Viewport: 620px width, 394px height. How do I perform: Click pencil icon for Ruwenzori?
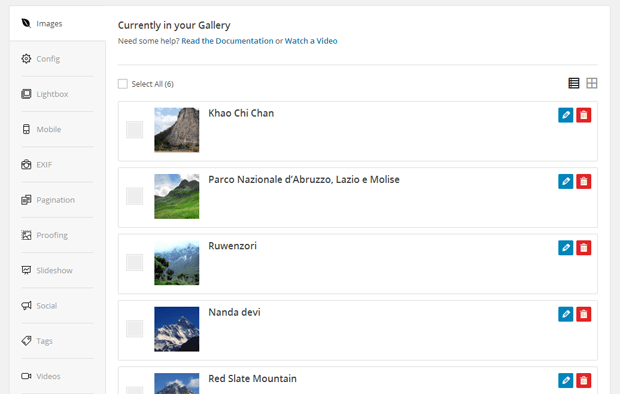(565, 248)
